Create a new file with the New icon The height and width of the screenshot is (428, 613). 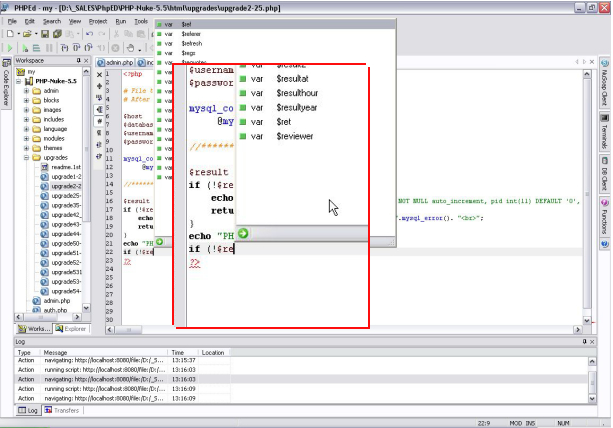(10, 34)
